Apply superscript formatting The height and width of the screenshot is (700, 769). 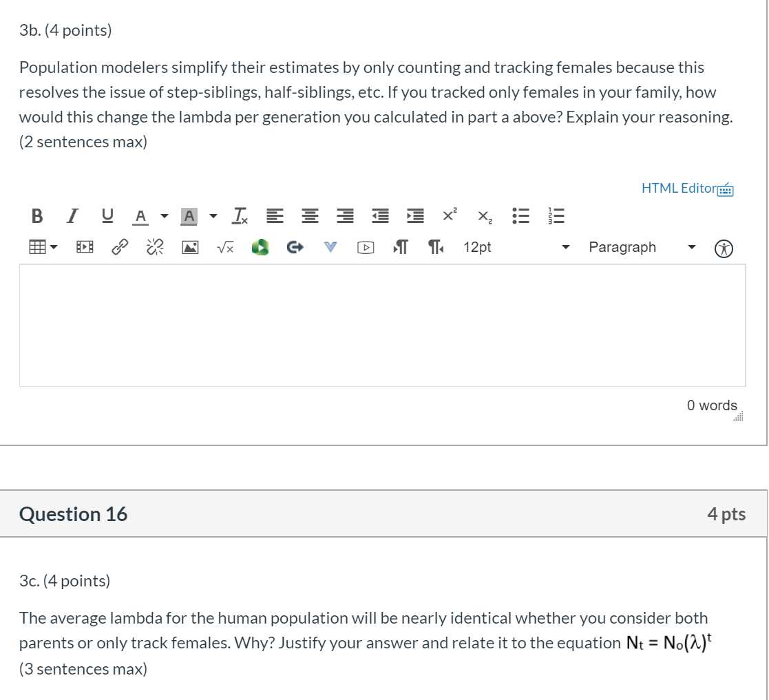448,215
